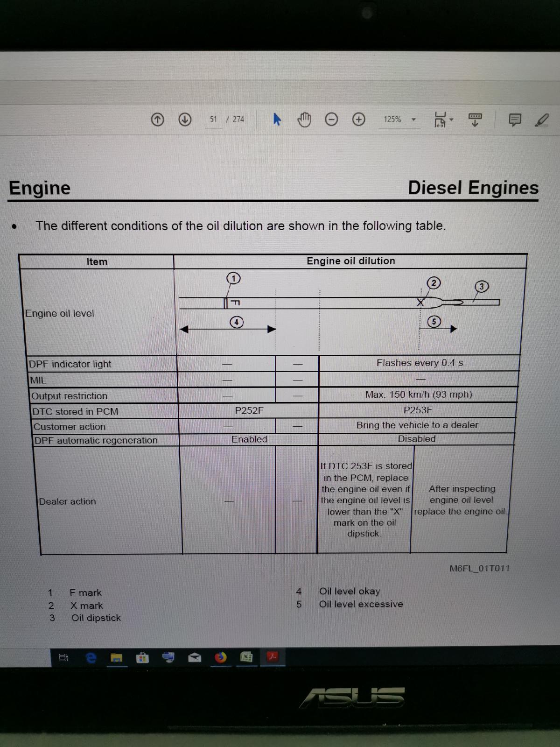Screen dimensions: 560x747
Task: Open Task View from the taskbar
Action: coord(63,658)
